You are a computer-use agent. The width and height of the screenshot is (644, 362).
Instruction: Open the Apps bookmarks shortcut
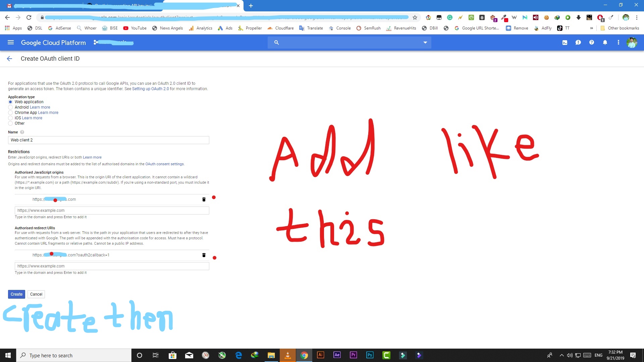point(13,28)
